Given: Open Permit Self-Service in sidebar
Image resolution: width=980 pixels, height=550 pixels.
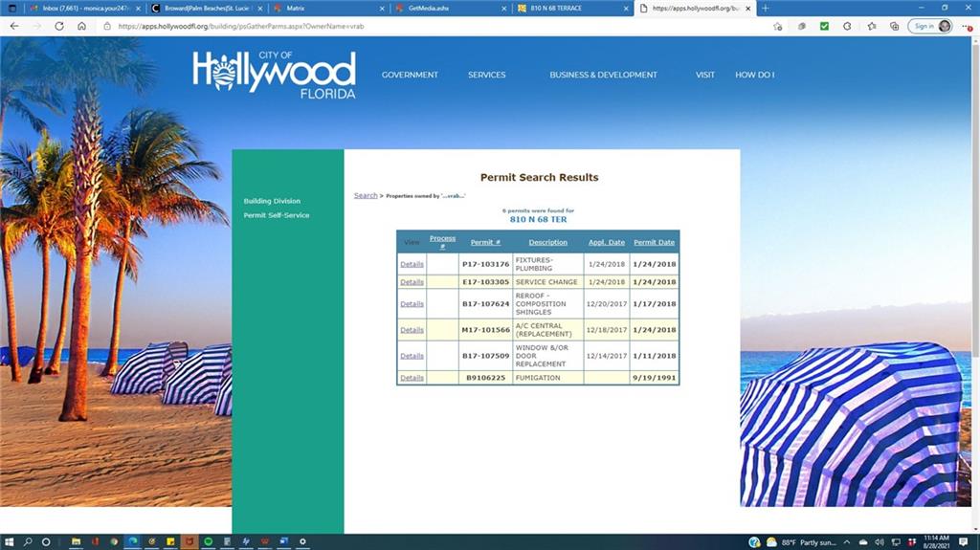Looking at the screenshot, I should (276, 215).
